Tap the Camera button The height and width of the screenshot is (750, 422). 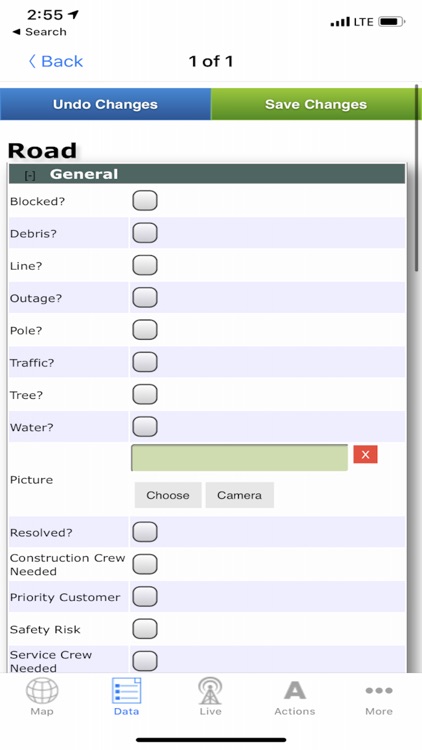pos(240,495)
